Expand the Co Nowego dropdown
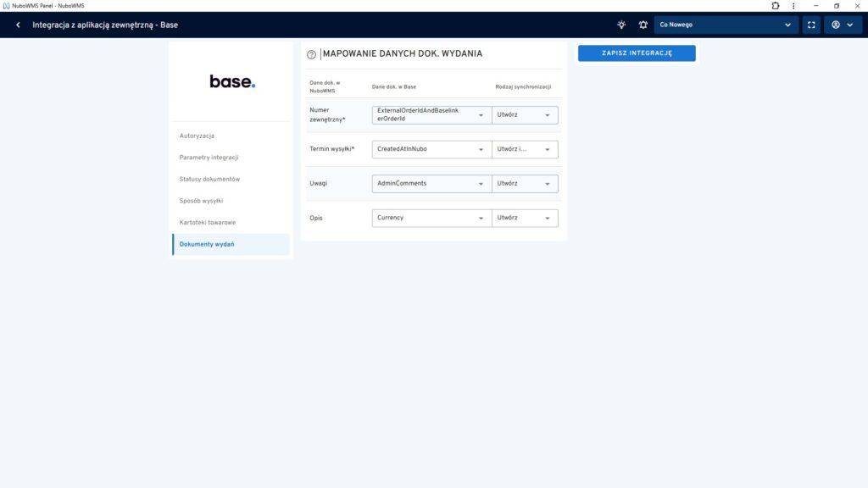 click(726, 25)
